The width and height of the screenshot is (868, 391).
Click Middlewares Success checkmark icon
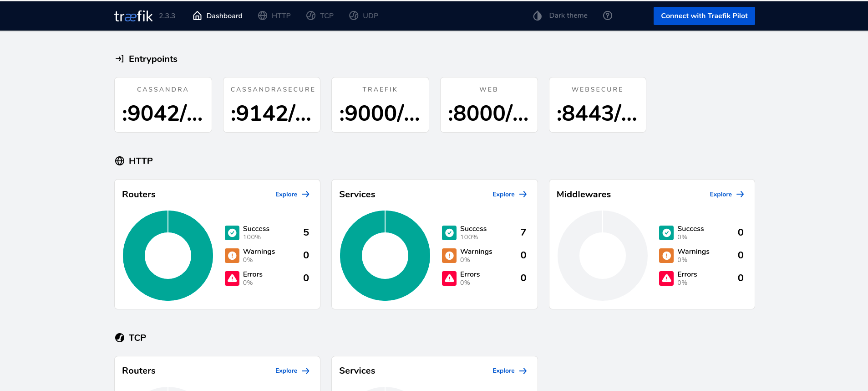click(666, 233)
